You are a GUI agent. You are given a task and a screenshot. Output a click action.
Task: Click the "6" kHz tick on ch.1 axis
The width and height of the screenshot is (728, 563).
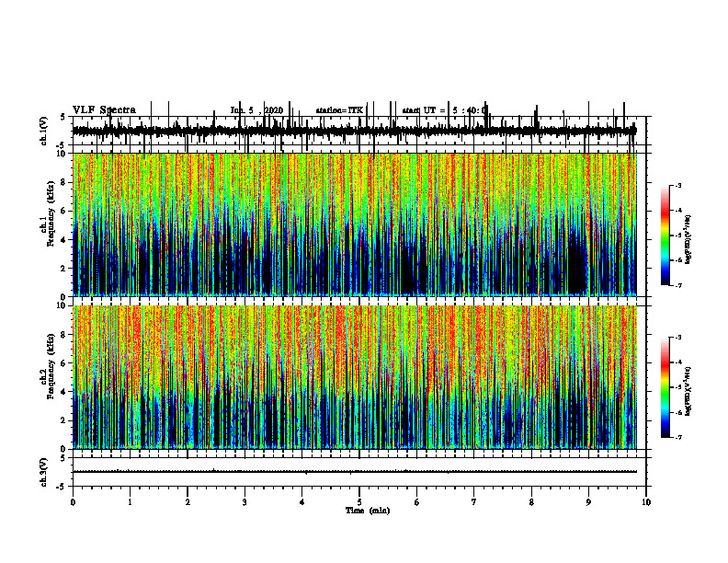[64, 212]
